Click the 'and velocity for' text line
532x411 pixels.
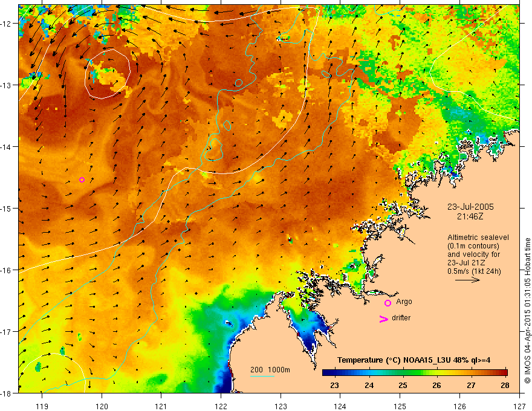(473, 254)
